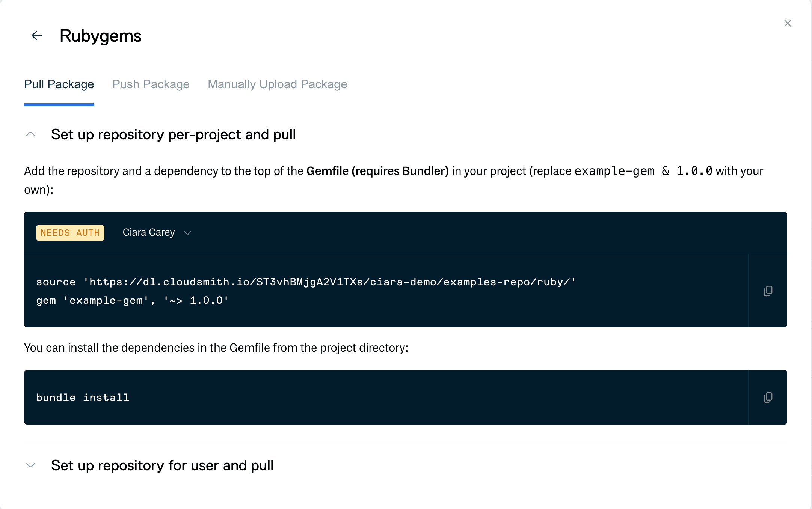Open the Ciara Carey user selector
Image resolution: width=812 pixels, height=509 pixels.
pos(156,233)
